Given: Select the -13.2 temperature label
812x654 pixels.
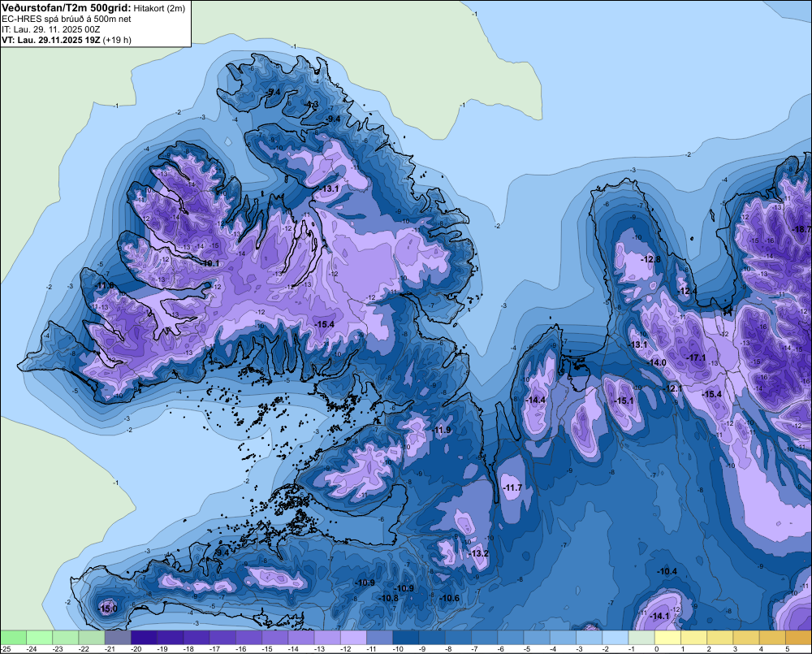Looking at the screenshot, I should coord(479,553).
